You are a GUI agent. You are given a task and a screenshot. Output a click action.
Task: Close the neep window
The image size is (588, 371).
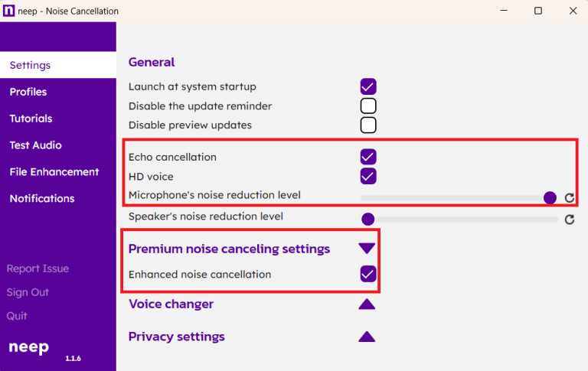(x=573, y=11)
